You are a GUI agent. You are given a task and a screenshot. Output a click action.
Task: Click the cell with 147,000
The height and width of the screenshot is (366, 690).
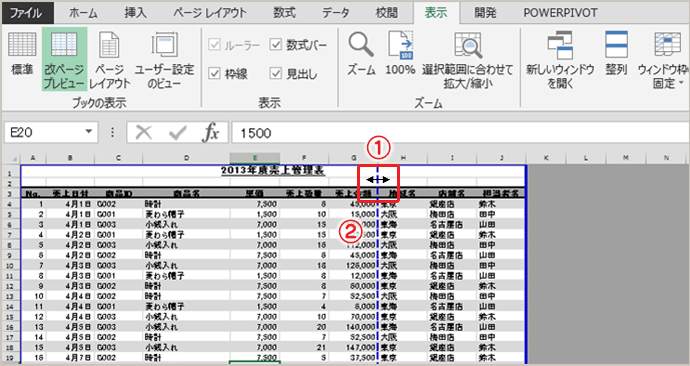[353, 347]
